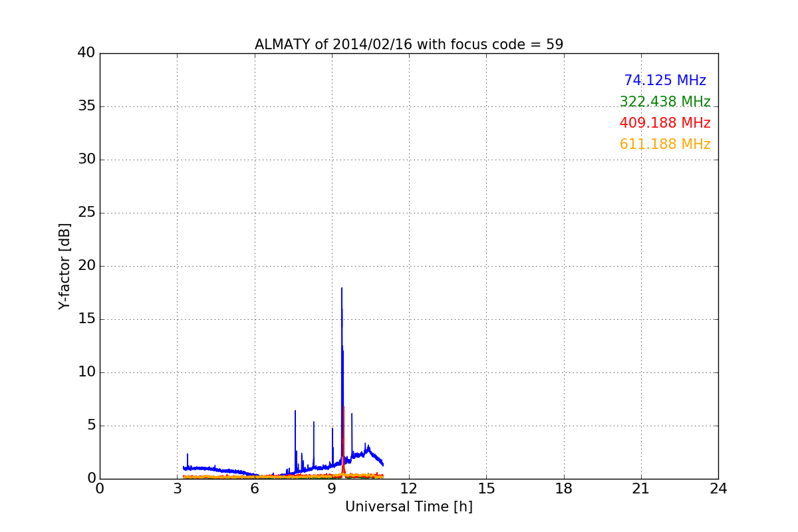Viewport: 798px width, 532px height.
Task: Click the 'Y-factor [dB]' axis label
Action: [65, 266]
